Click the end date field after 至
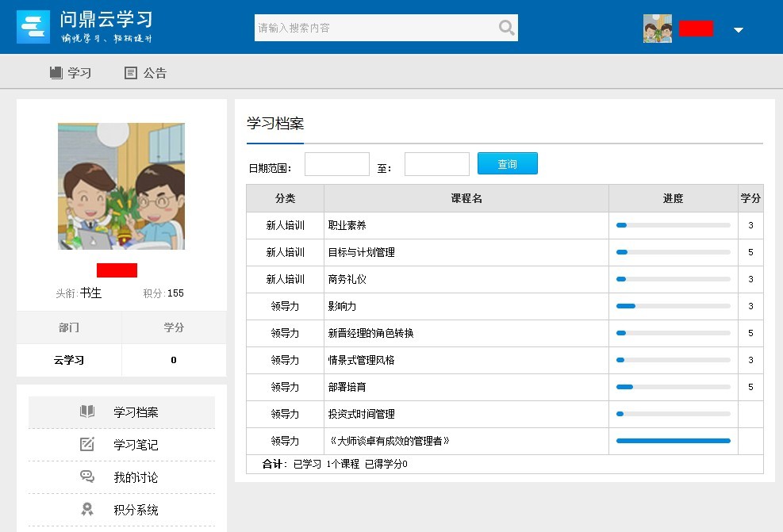This screenshot has height=532, width=783. [x=436, y=164]
